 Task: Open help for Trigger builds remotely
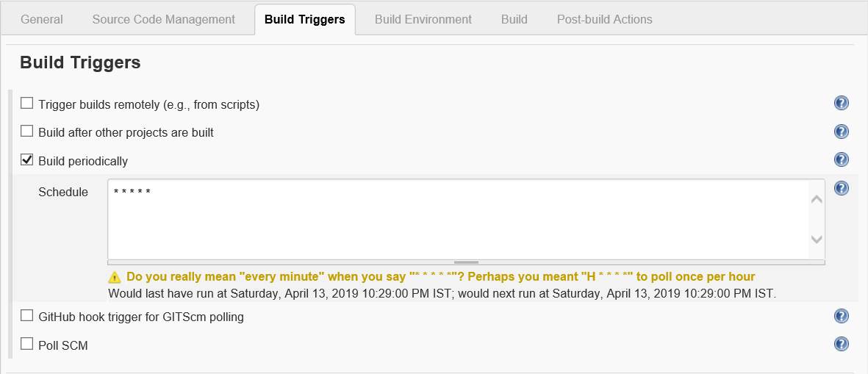point(842,103)
